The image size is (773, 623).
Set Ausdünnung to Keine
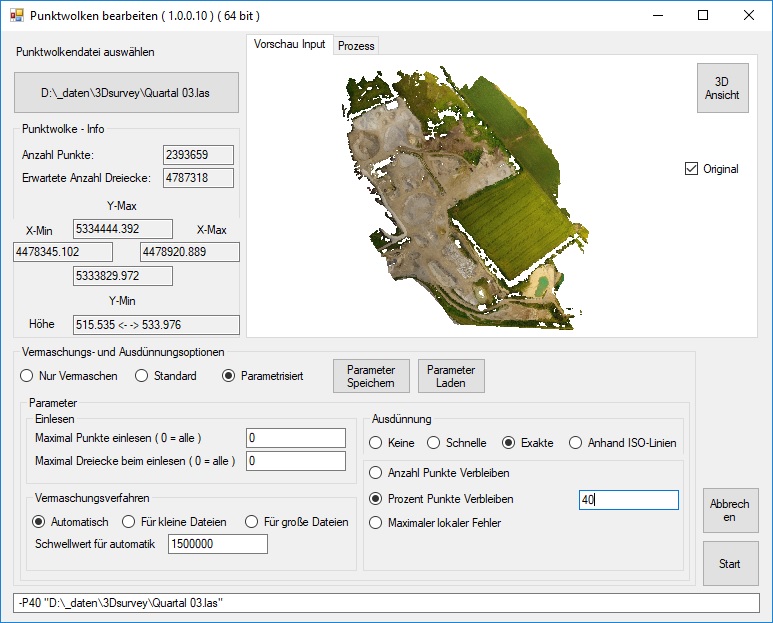pyautogui.click(x=376, y=443)
